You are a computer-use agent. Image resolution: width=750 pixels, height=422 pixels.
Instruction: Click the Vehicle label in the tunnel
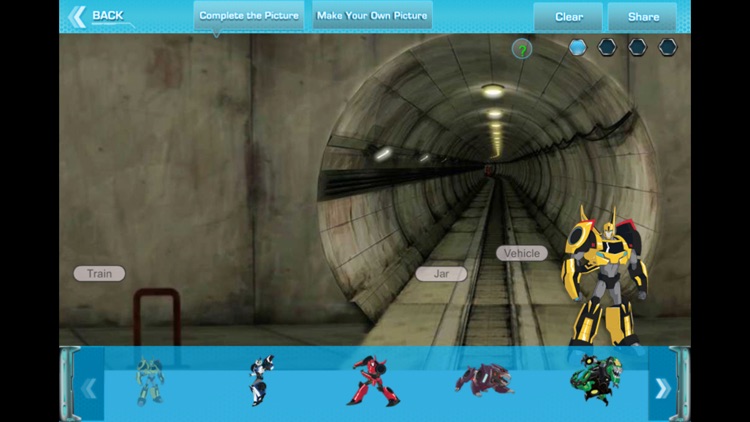coord(521,253)
